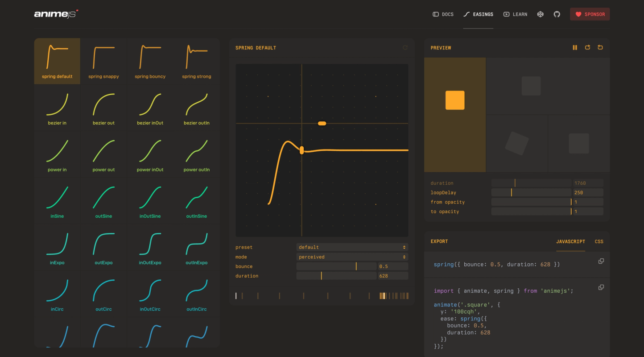Focus the duration value field showing 628
The height and width of the screenshot is (357, 644).
pyautogui.click(x=392, y=276)
